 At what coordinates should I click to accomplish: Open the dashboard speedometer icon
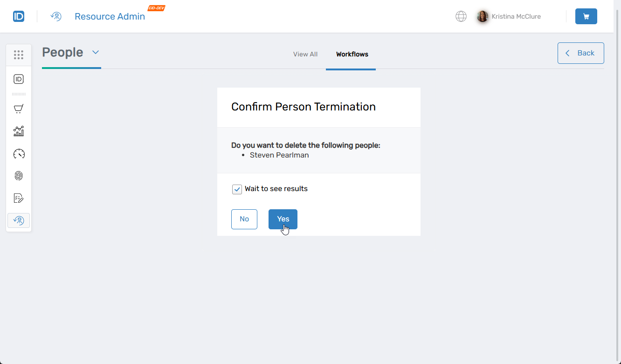click(19, 153)
